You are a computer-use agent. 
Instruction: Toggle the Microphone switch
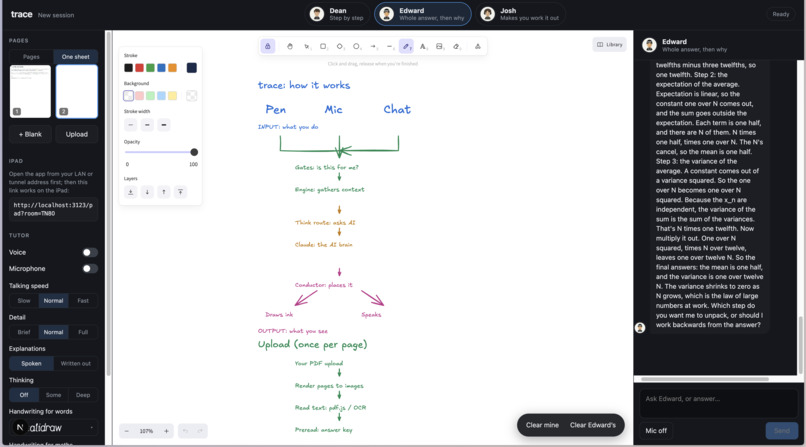tap(90, 269)
